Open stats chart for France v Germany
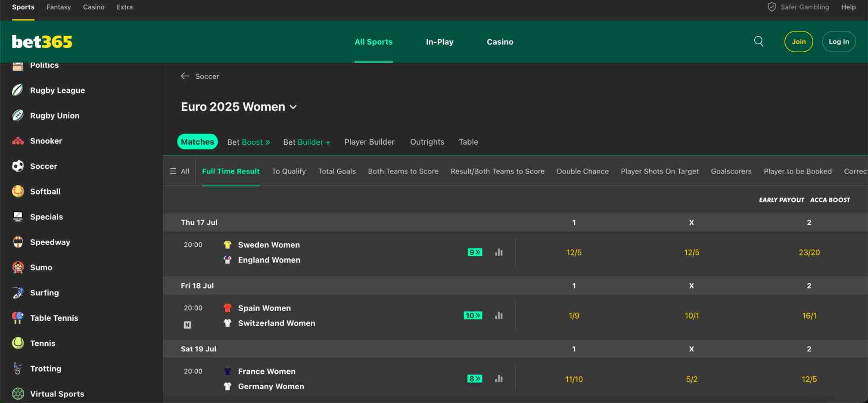Screen dimensions: 868x403 [499, 379]
